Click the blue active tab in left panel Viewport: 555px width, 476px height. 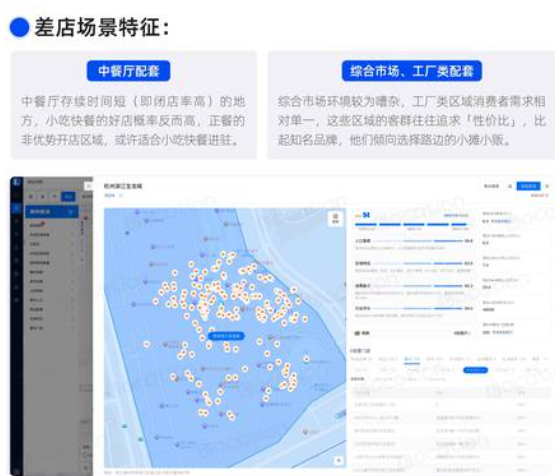point(68,197)
